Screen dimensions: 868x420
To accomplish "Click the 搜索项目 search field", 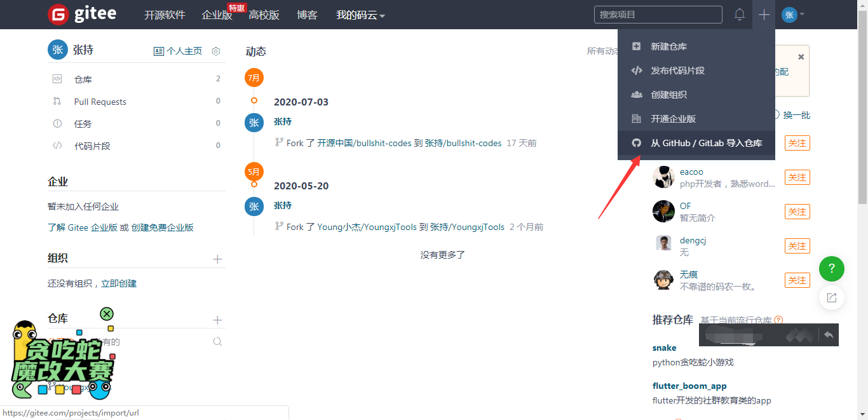I will [658, 15].
